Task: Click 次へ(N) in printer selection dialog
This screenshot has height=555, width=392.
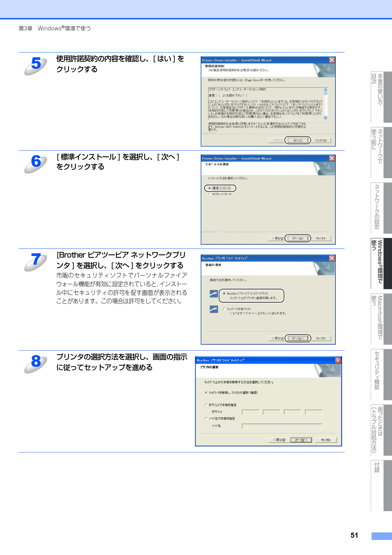Action: 301,440
